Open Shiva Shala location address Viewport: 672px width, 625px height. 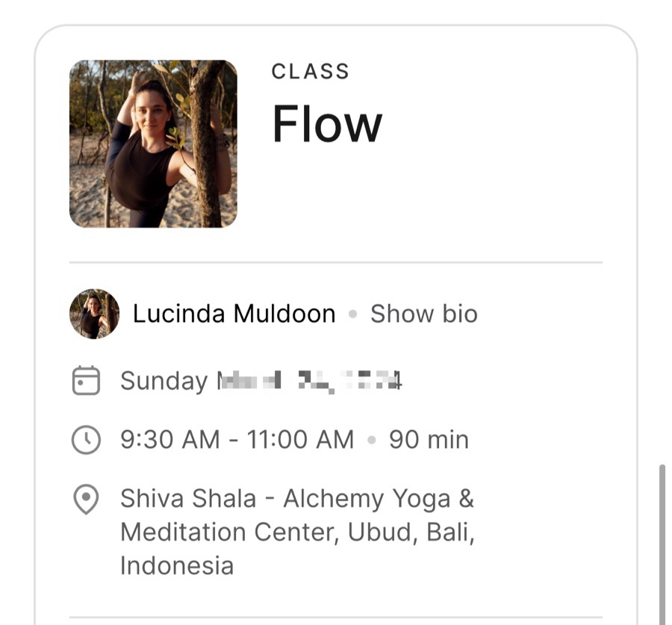297,532
